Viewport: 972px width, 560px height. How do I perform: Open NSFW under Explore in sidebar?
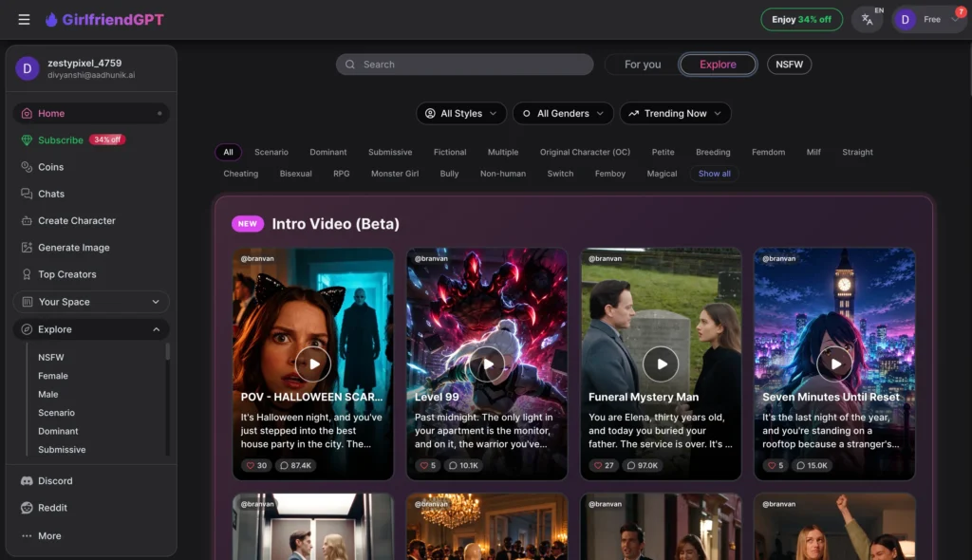tap(51, 357)
